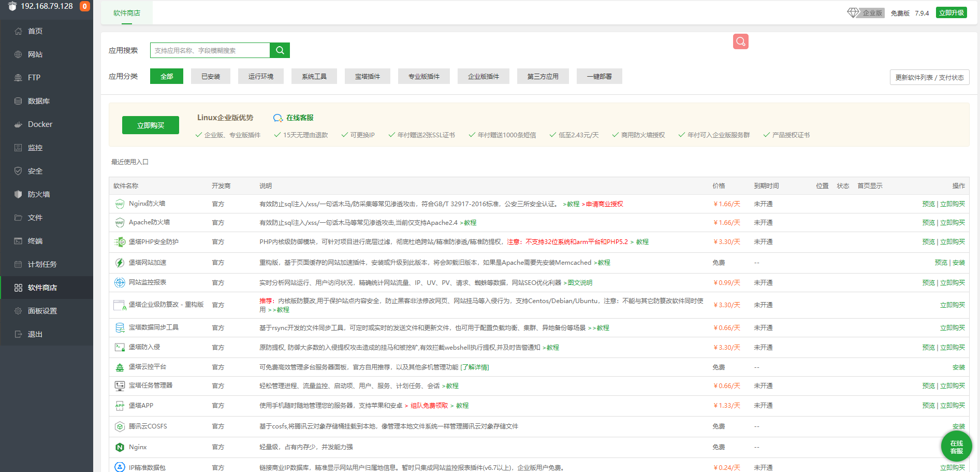Viewport: 980px width, 472px height.
Task: Click the IP精准数据包 name
Action: [x=147, y=468]
